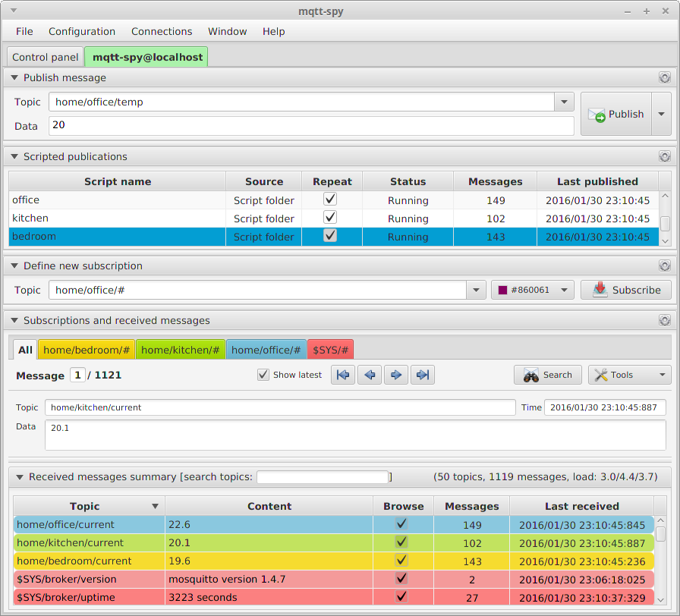Click the Subscribe button
The height and width of the screenshot is (616, 680).
click(x=626, y=290)
